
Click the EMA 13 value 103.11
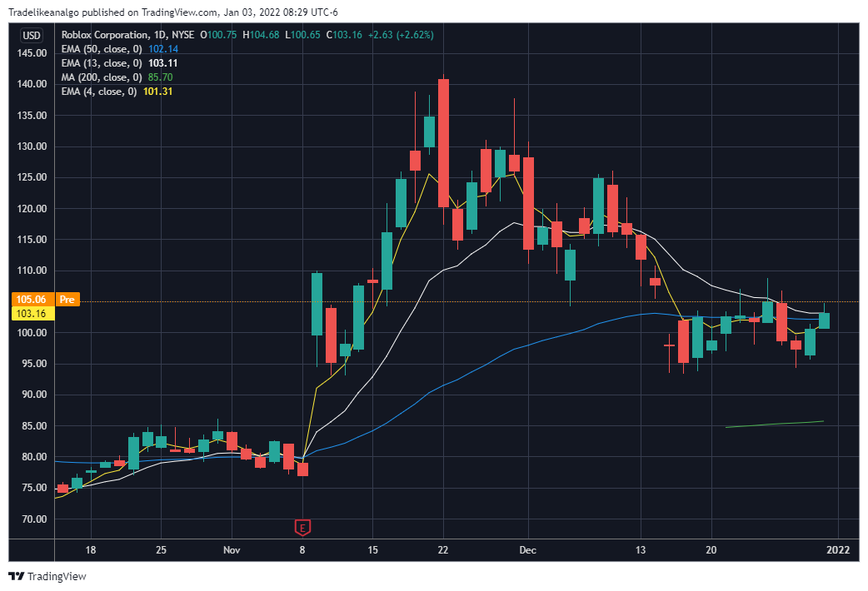[x=162, y=63]
